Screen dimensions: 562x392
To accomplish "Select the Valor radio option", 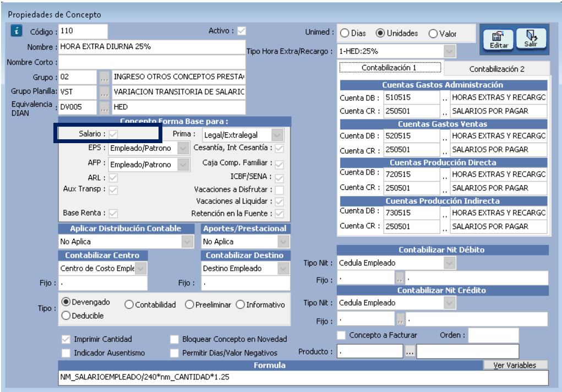I will tap(433, 34).
